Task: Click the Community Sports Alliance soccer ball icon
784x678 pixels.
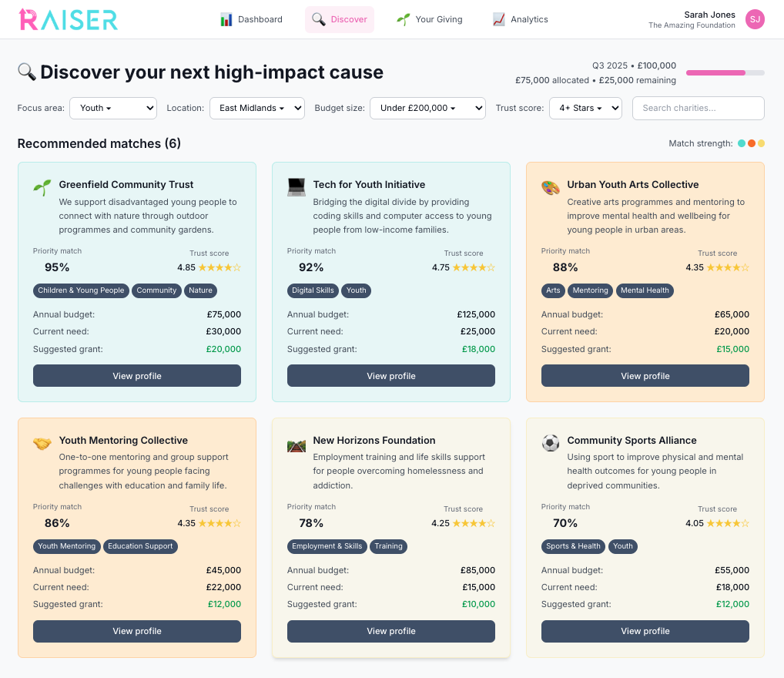Action: point(551,443)
